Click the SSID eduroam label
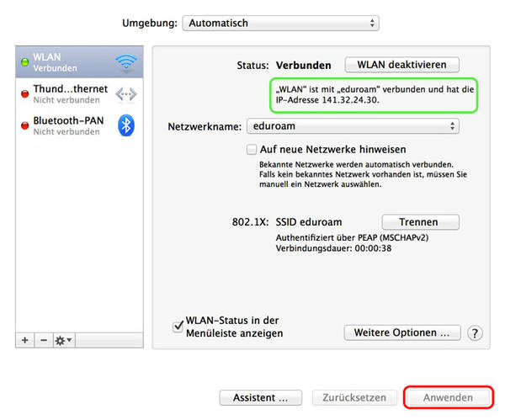The image size is (505, 420). (309, 222)
